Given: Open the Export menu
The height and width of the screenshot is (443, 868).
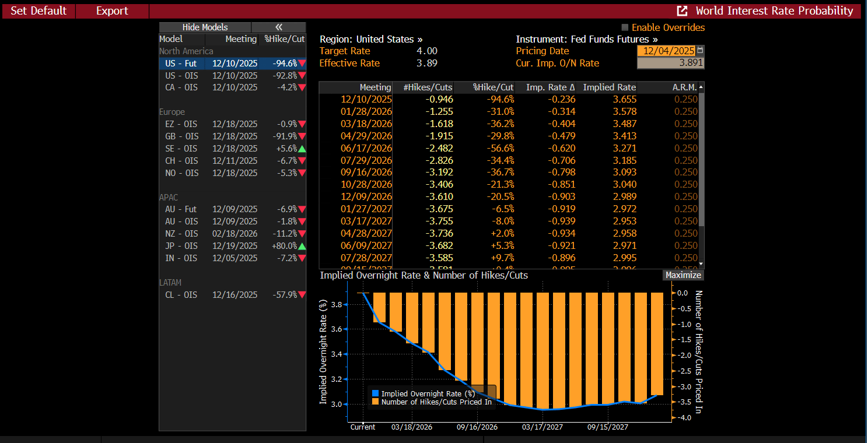Looking at the screenshot, I should point(112,11).
